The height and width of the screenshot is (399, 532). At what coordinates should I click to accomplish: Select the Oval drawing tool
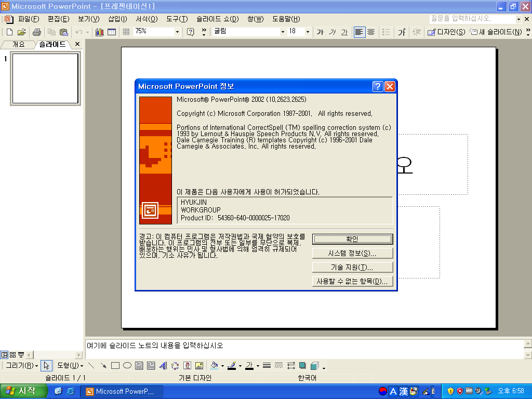(127, 366)
